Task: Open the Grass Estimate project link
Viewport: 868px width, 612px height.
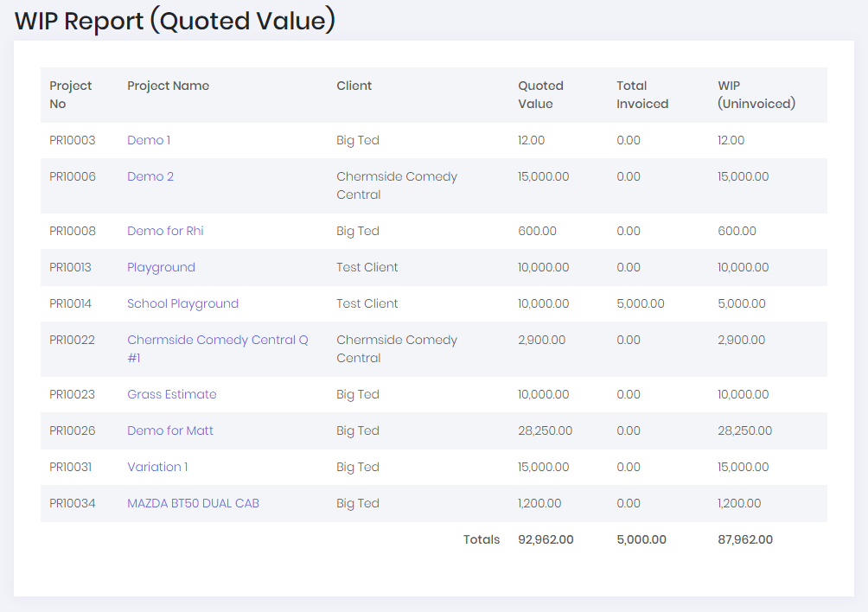Action: [x=171, y=394]
